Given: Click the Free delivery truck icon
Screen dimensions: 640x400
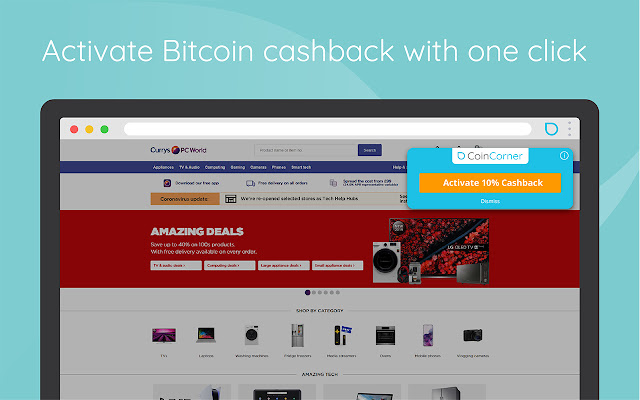Looking at the screenshot, I should (x=250, y=183).
